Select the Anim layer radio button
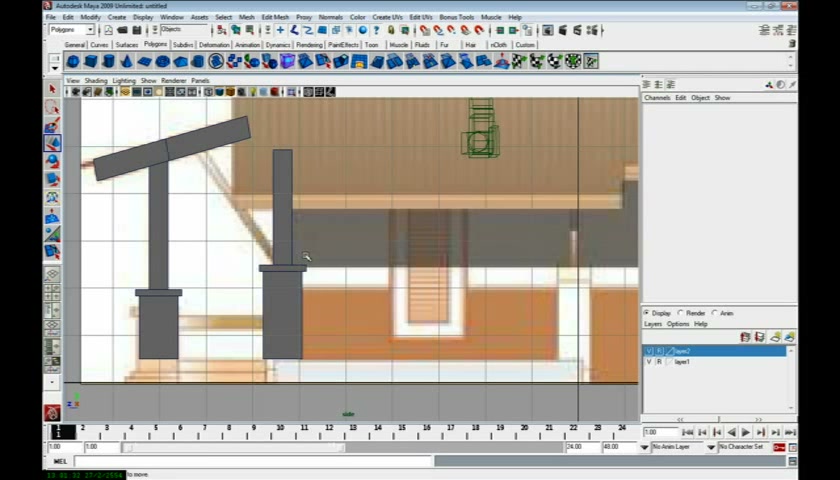840x480 pixels. point(715,313)
